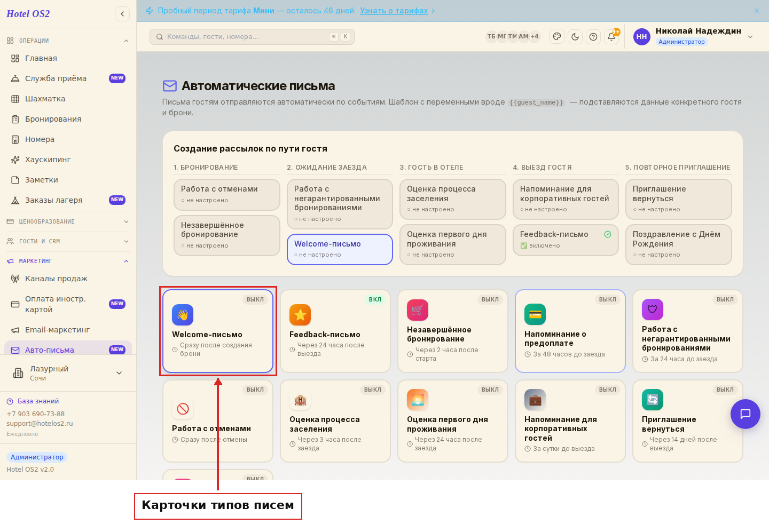The height and width of the screenshot is (532, 769).
Task: Toggle ВЫКЛ badge on Оценка процесса заселения card
Action: click(x=373, y=390)
